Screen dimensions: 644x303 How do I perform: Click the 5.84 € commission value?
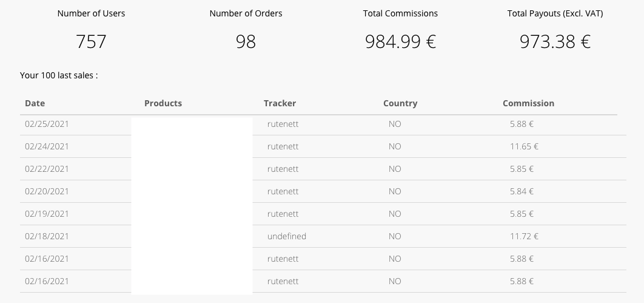(522, 191)
